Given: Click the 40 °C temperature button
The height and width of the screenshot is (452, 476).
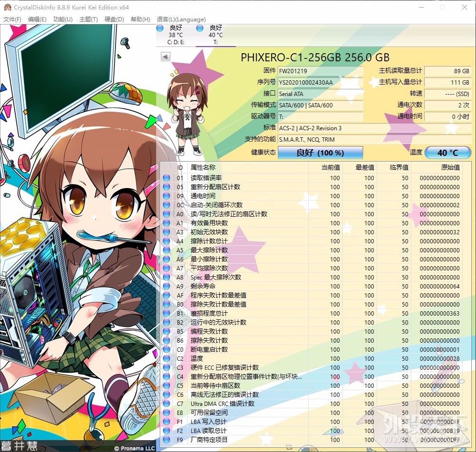Looking at the screenshot, I should point(448,153).
